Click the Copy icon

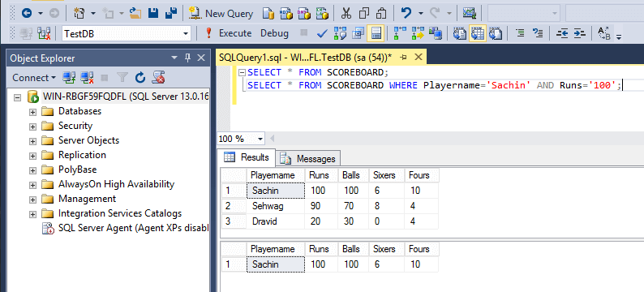pos(364,14)
